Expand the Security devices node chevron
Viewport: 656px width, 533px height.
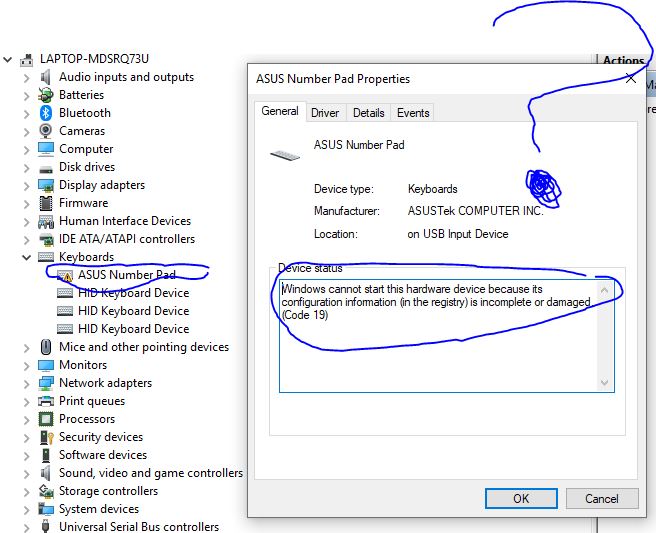tap(26, 438)
